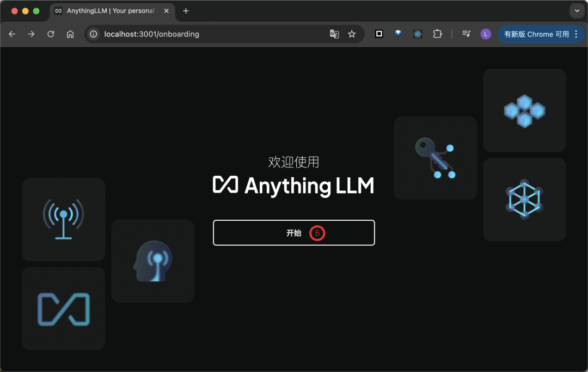This screenshot has width=588, height=372.
Task: Open React Developer Tools extension icon
Action: 418,34
